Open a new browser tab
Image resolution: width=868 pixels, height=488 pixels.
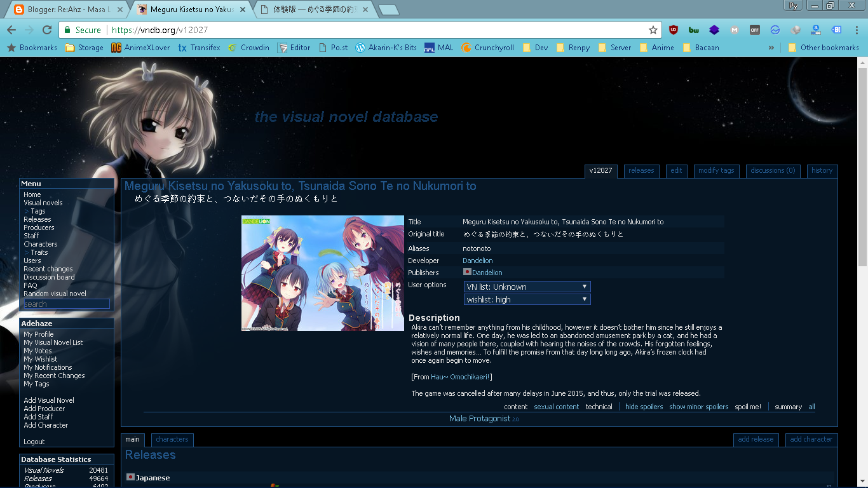pos(388,10)
